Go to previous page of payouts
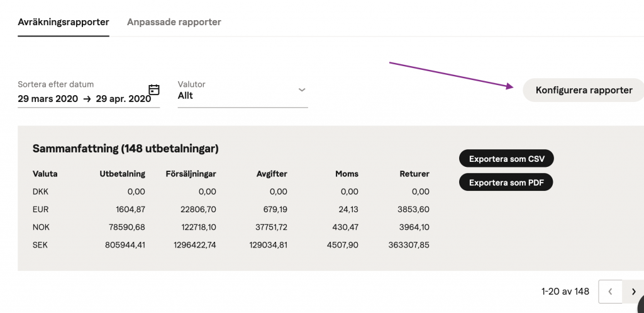 click(x=610, y=292)
